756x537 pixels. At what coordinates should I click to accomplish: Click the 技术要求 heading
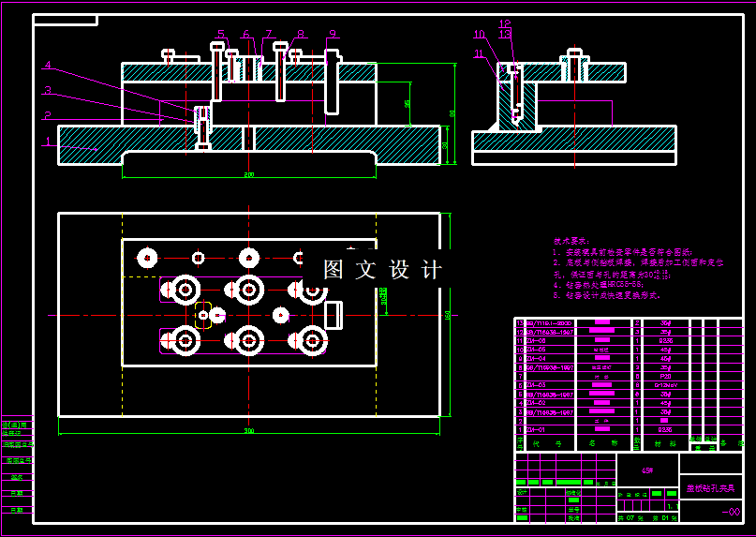click(x=571, y=241)
